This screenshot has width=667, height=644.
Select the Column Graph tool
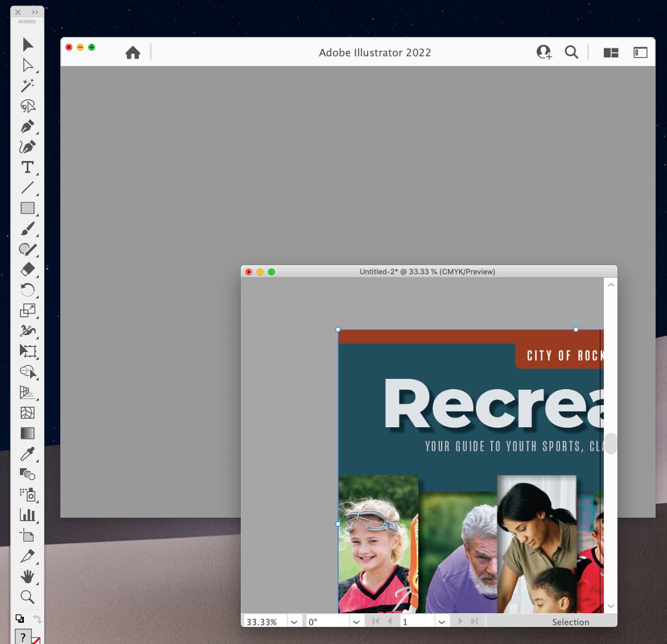click(x=28, y=515)
